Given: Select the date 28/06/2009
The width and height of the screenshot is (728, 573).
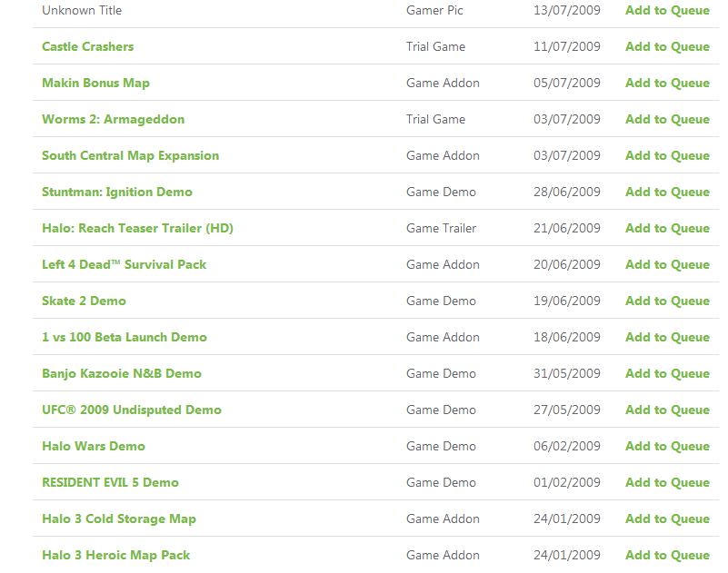Looking at the screenshot, I should (x=567, y=192).
